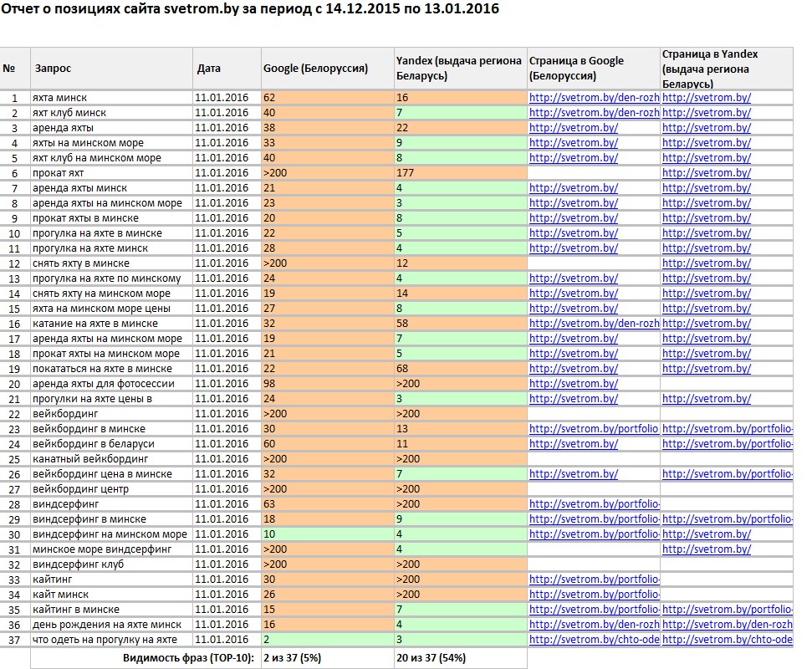The width and height of the screenshot is (812, 669).
Task: Select 'Страница в Yandex' column header
Action: coord(727,69)
